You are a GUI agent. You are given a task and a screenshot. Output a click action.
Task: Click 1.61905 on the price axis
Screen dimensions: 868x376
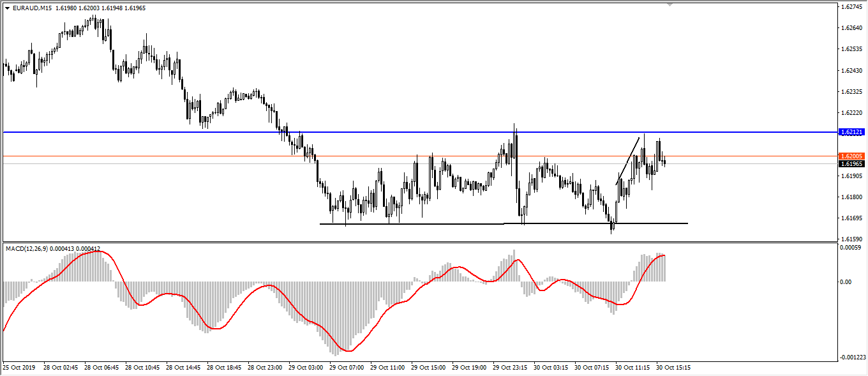tap(852, 176)
